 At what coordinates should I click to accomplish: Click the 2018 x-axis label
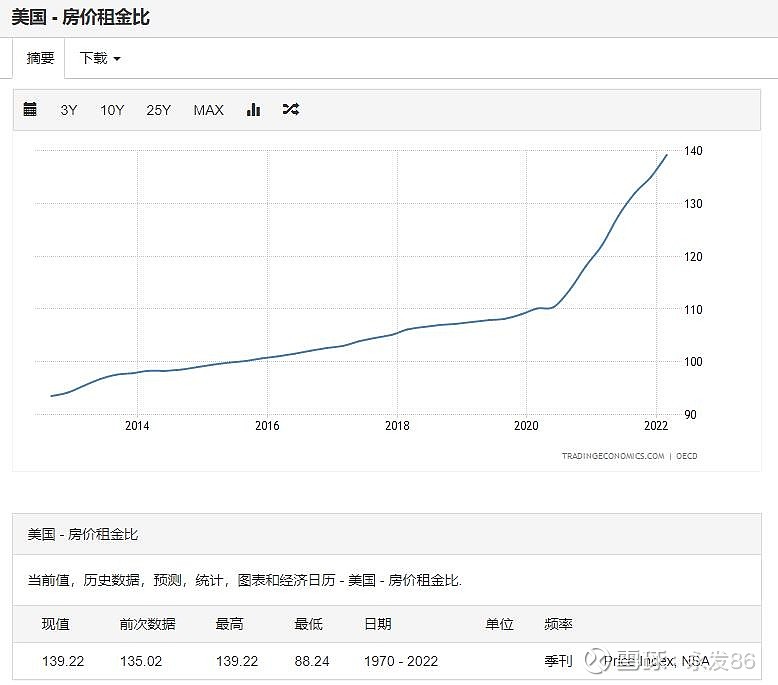397,426
